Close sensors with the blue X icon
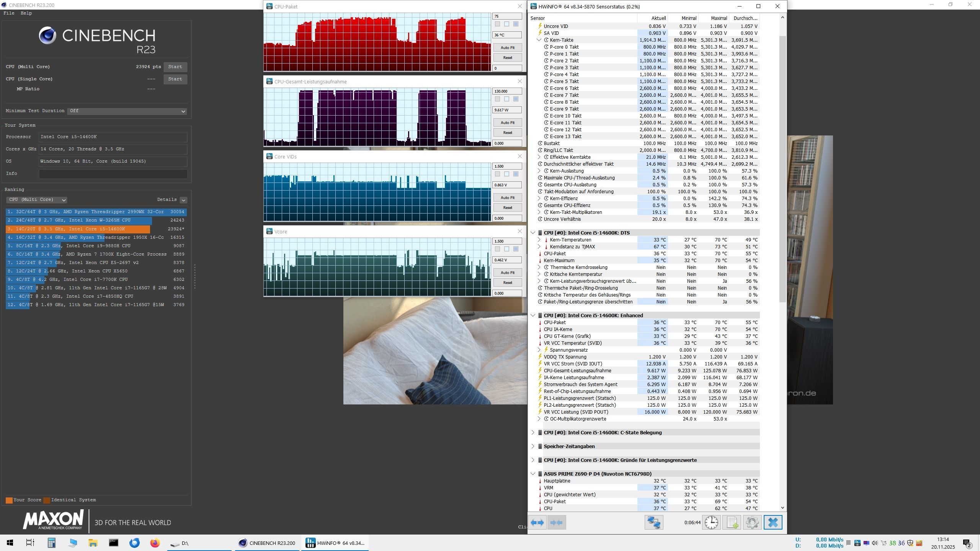Image resolution: width=980 pixels, height=551 pixels. click(x=773, y=523)
